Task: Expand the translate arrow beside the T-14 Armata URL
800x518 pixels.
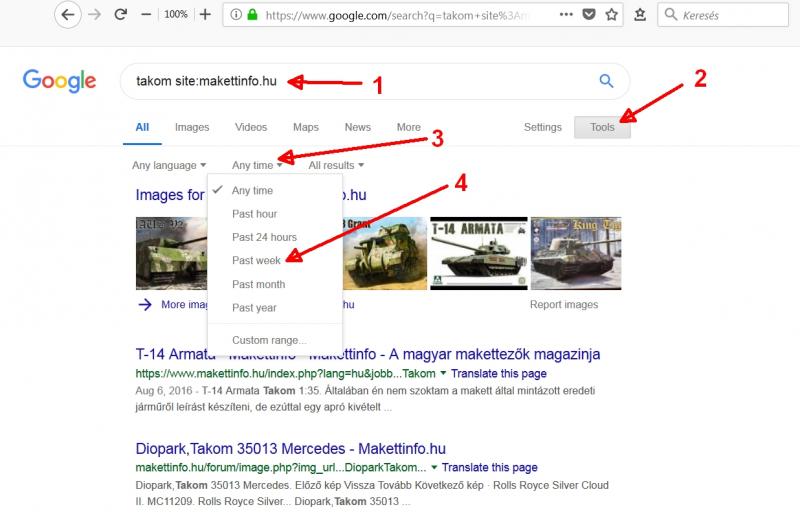Action: click(444, 373)
